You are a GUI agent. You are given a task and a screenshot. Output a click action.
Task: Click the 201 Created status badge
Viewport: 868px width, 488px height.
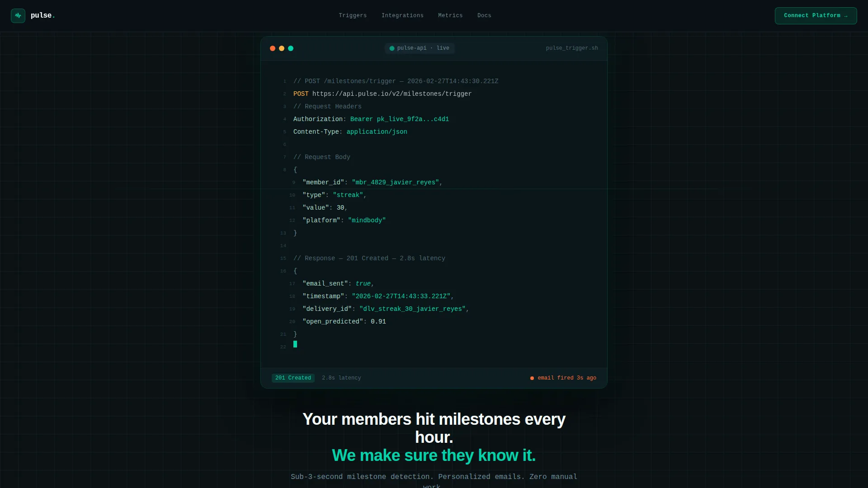[x=293, y=378]
